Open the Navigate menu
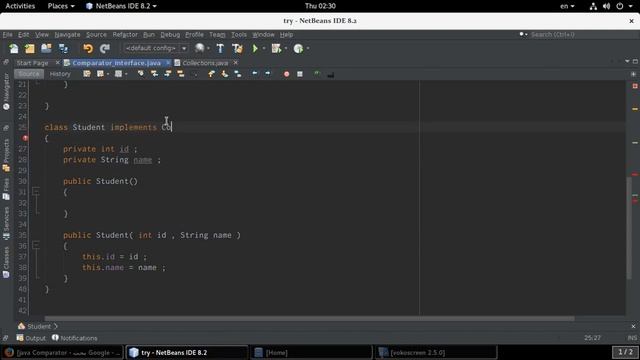 click(67, 35)
